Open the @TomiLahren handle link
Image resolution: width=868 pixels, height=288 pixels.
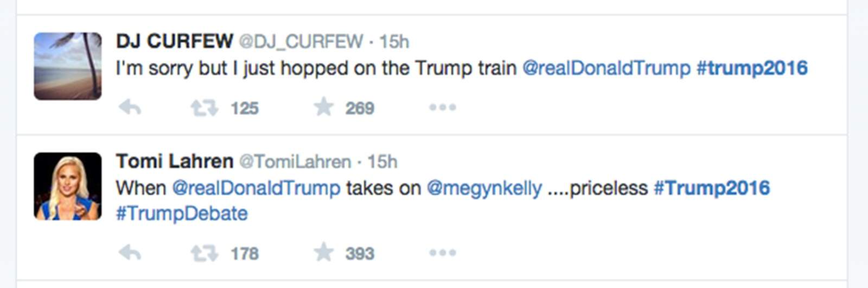pos(295,162)
